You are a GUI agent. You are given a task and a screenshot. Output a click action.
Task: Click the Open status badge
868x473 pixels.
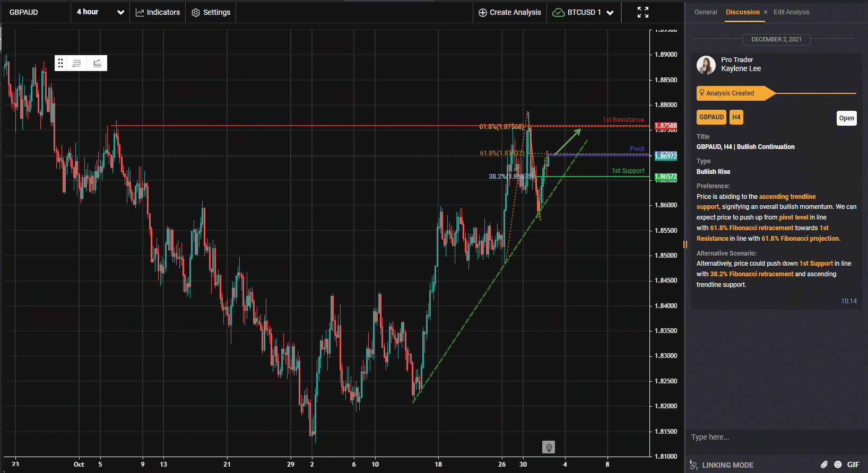pyautogui.click(x=846, y=118)
